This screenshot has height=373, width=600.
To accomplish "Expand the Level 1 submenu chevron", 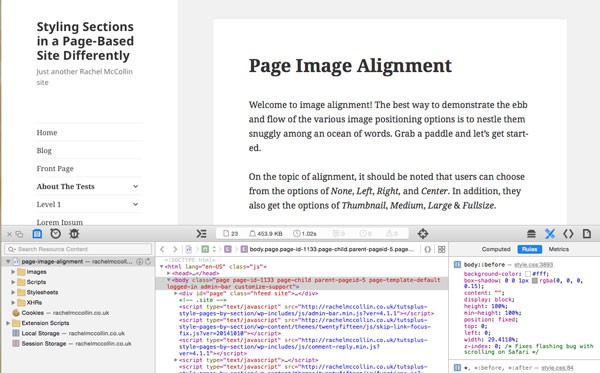I will (x=135, y=204).
